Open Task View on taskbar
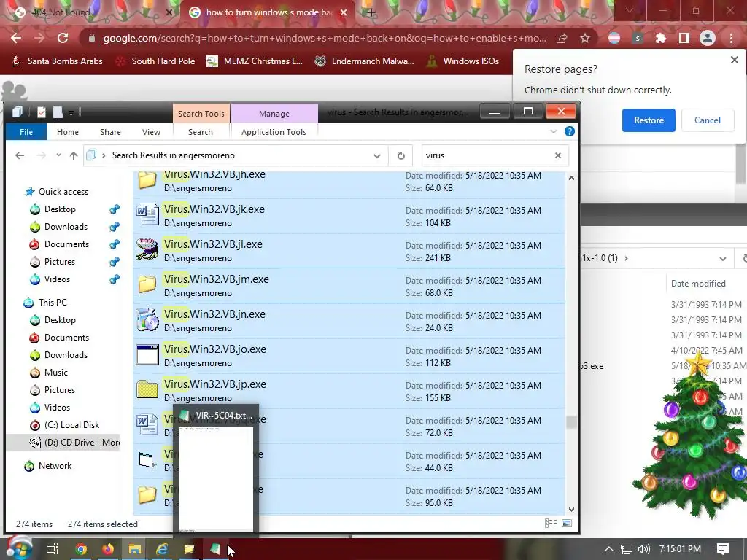Viewport: 747px width, 560px height. [x=52, y=549]
